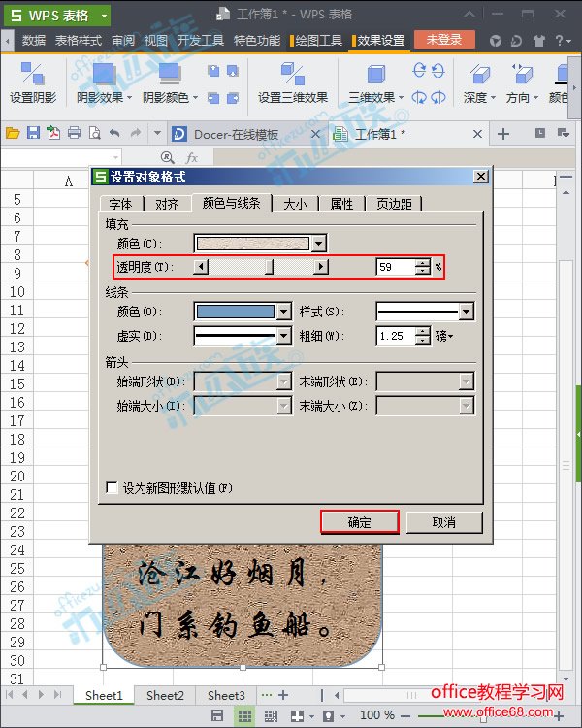Open the WPS 表格 application menu arrow
This screenshot has width=582, height=728.
[x=105, y=16]
